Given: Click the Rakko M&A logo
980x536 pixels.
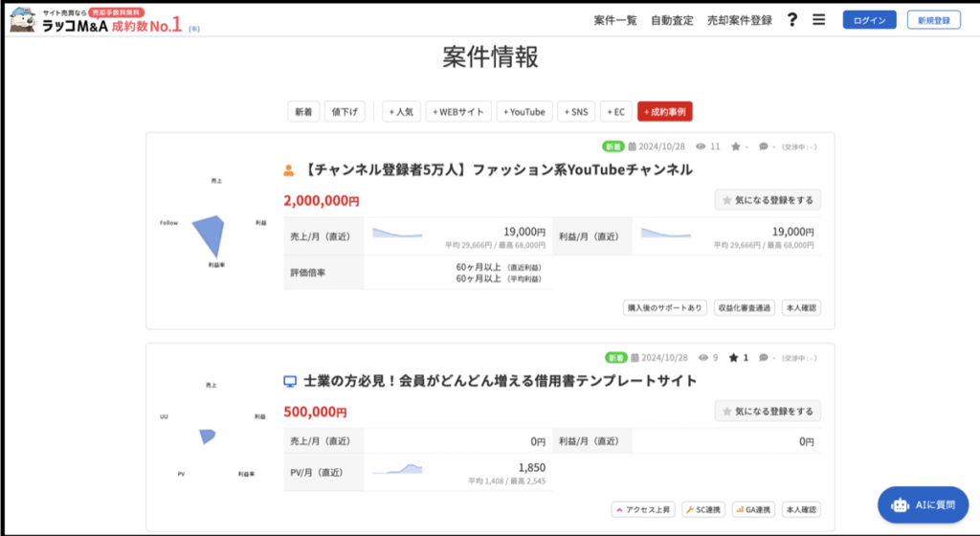Looking at the screenshot, I should coord(96,20).
